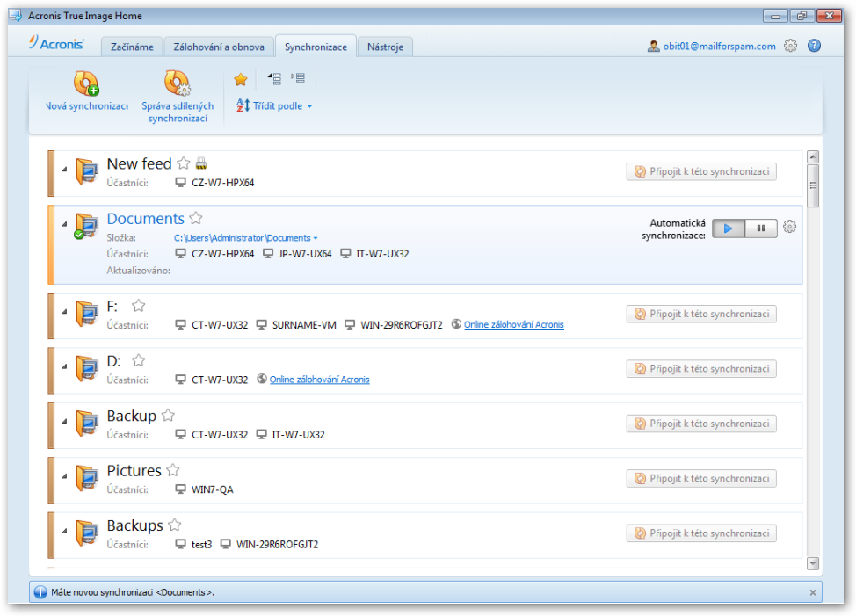Join the F: synchronization

click(x=701, y=314)
